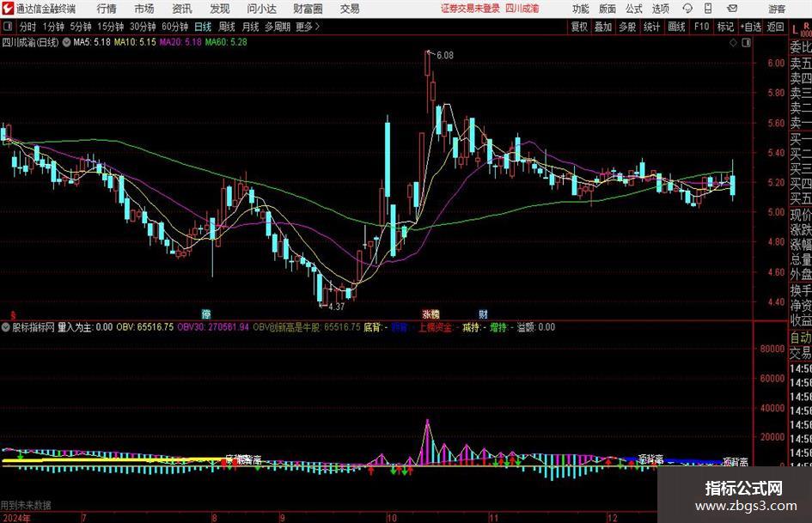812x523 pixels.
Task: Select the 月线 monthly period tab
Action: [250, 27]
